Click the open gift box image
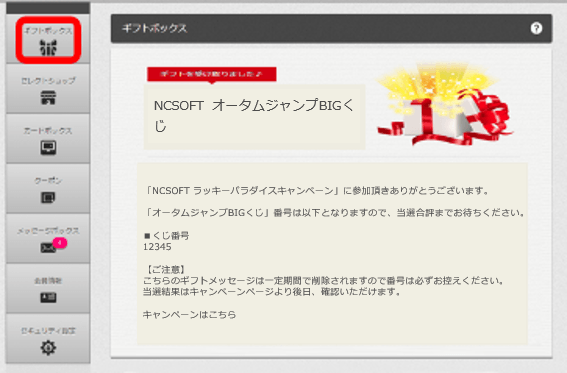The width and height of the screenshot is (567, 373). pos(444,104)
